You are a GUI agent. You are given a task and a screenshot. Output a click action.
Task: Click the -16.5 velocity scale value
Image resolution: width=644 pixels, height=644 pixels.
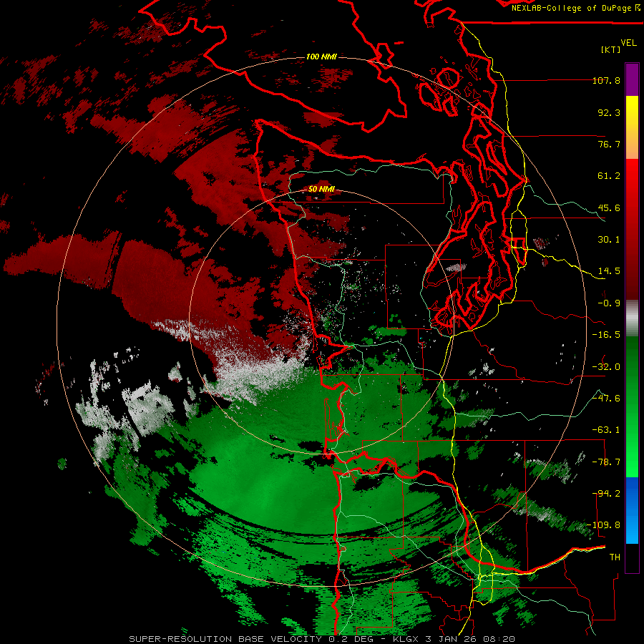coord(606,335)
